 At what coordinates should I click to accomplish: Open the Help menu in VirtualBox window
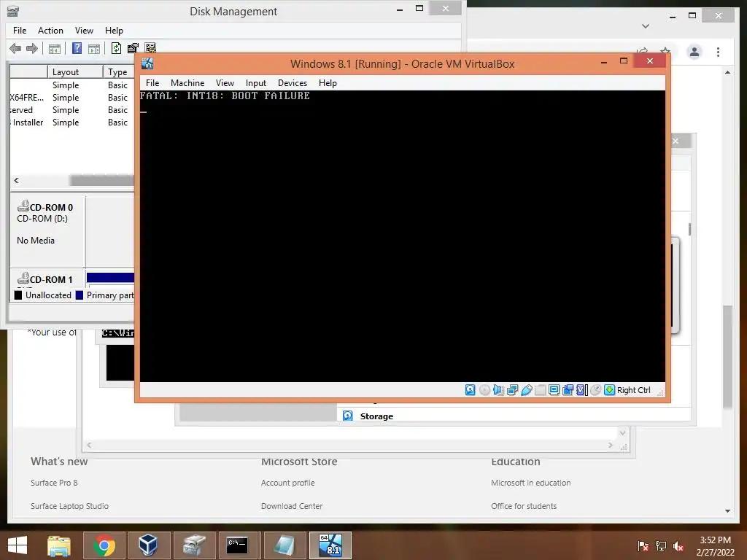pyautogui.click(x=328, y=83)
